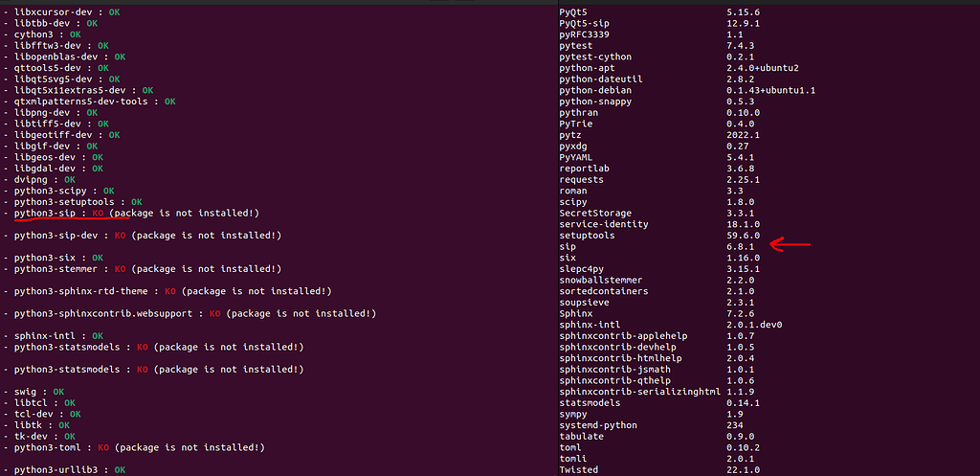Screen dimensions: 980x476
Task: Click the Twisted package row
Action: click(x=660, y=469)
